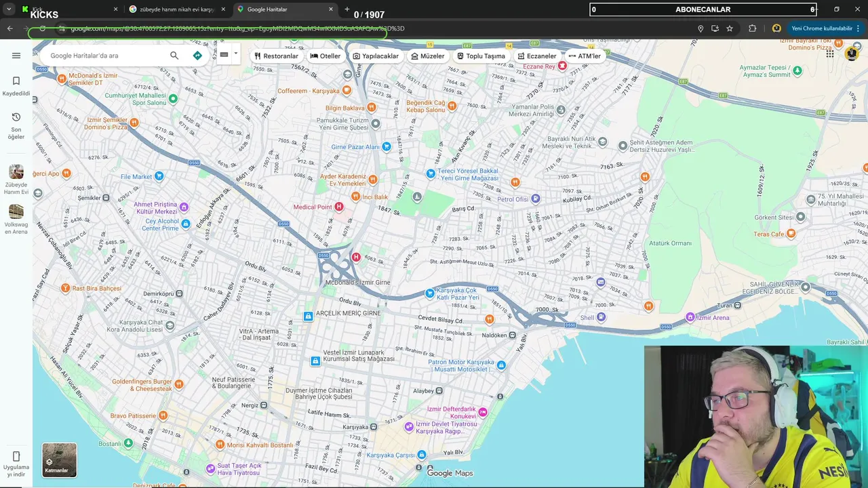
Task: Select the Petrol Ofisi pin
Action: pyautogui.click(x=536, y=199)
